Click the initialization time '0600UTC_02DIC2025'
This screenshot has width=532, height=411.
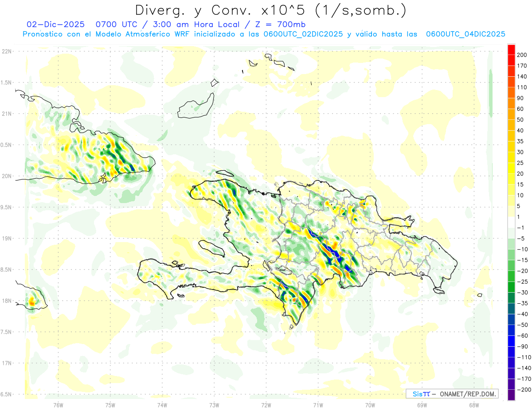303,34
